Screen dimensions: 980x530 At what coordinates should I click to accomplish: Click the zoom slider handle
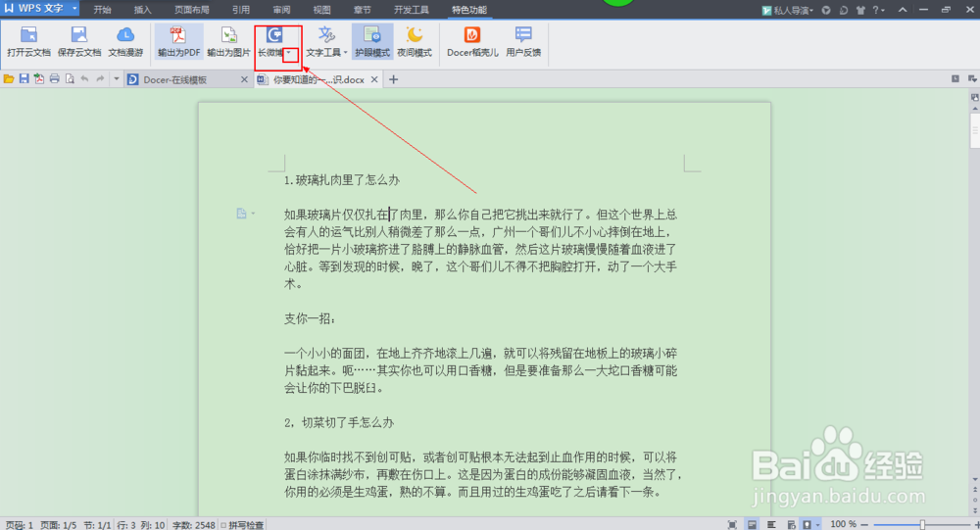pyautogui.click(x=922, y=524)
